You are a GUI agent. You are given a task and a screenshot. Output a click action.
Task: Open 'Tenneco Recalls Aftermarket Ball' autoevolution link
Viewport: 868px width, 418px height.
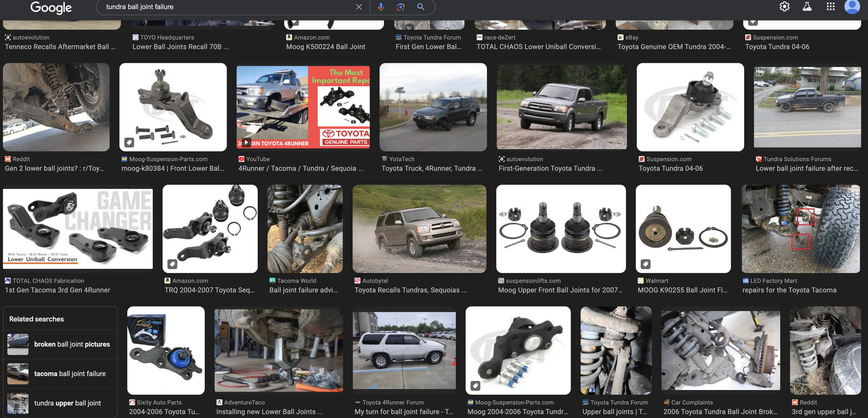point(60,47)
